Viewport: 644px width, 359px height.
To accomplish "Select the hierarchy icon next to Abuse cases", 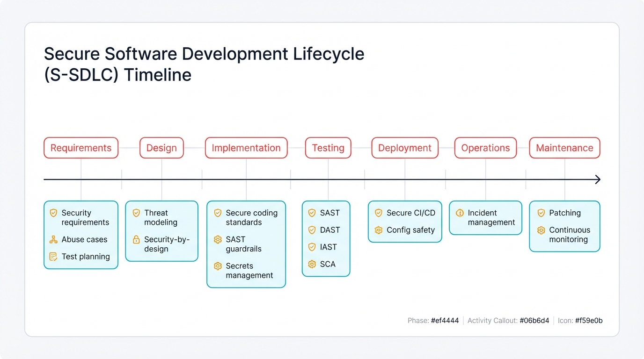I will [x=53, y=239].
